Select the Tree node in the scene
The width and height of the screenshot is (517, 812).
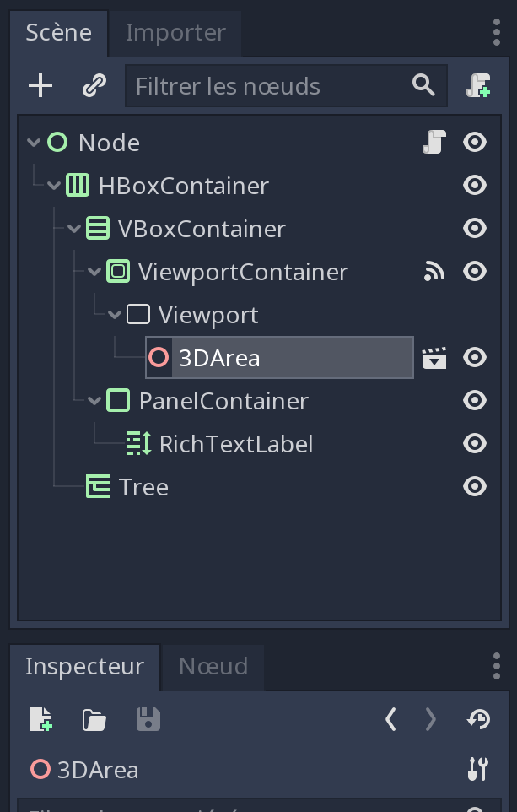pyautogui.click(x=143, y=487)
